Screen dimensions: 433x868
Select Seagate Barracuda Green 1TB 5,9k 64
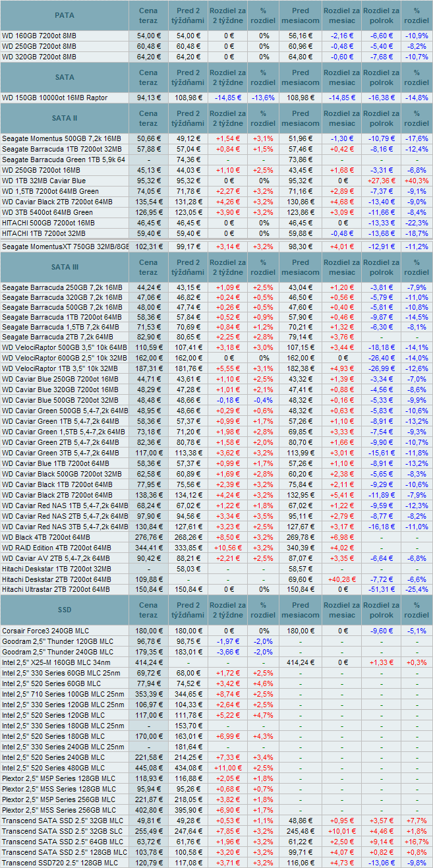[63, 159]
